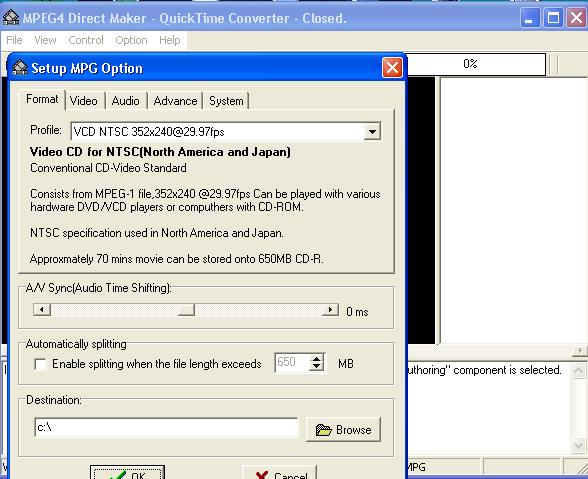Maximize the MPEG4 Direct Maker window
This screenshot has width=588, height=479.
click(553, 18)
